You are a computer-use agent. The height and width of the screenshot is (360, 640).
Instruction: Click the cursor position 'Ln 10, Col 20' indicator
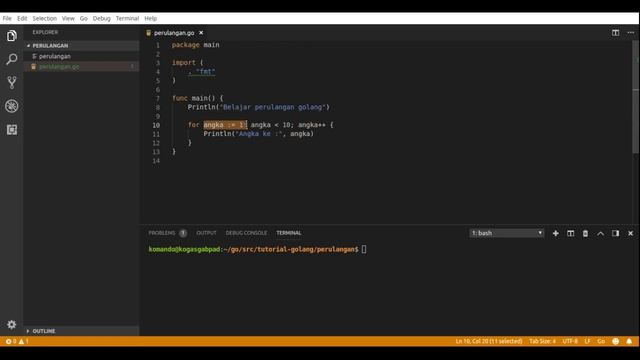(489, 341)
